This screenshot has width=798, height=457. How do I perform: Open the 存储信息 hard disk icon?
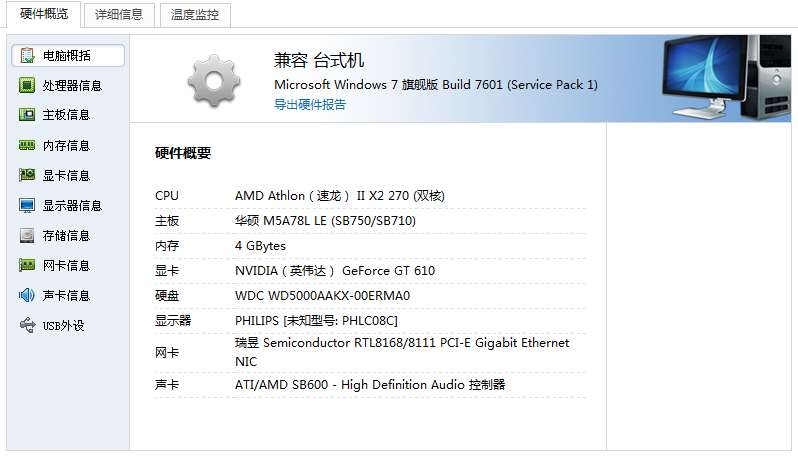(x=27, y=235)
